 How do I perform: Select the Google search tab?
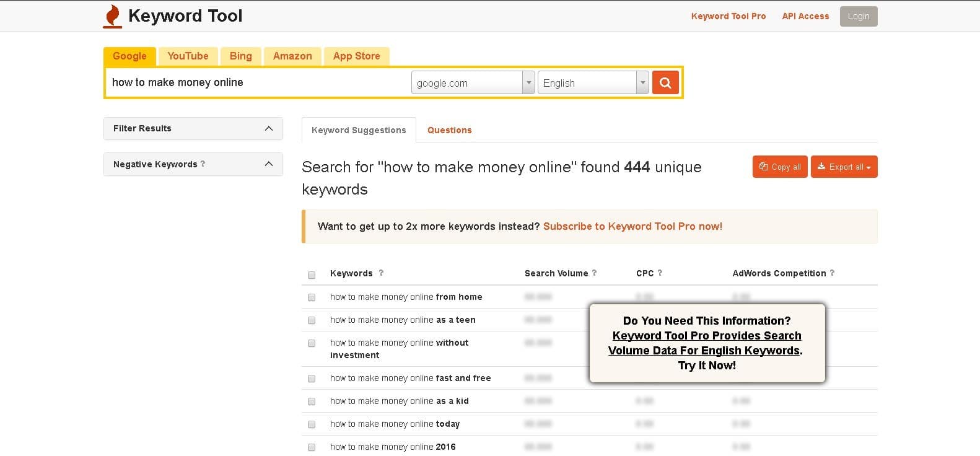tap(129, 56)
